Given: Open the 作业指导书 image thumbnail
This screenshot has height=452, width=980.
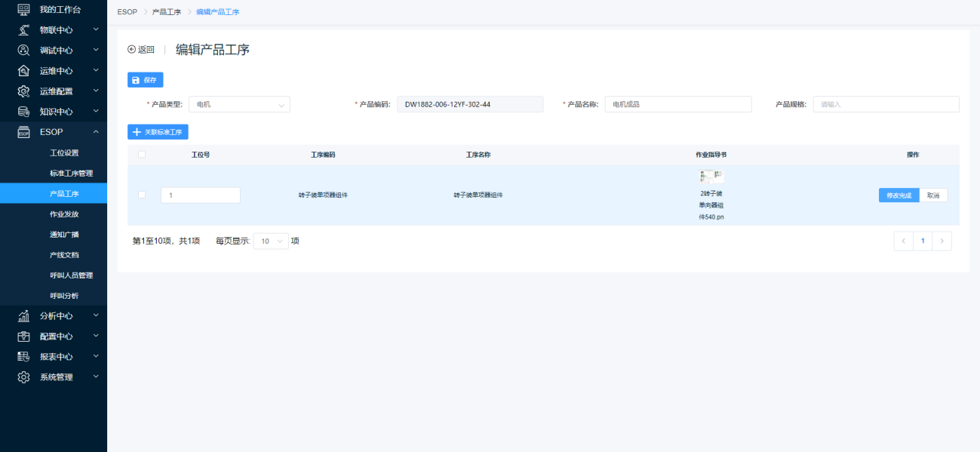Looking at the screenshot, I should pyautogui.click(x=711, y=177).
